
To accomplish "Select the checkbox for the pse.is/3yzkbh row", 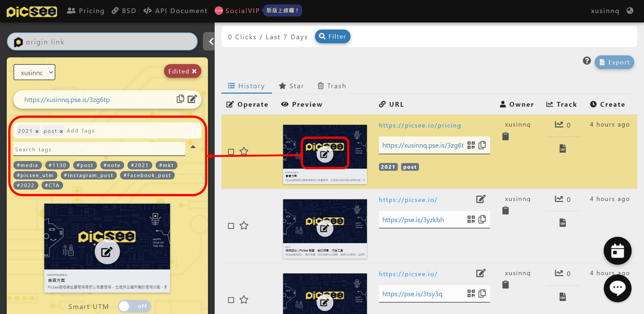I will coord(231,226).
